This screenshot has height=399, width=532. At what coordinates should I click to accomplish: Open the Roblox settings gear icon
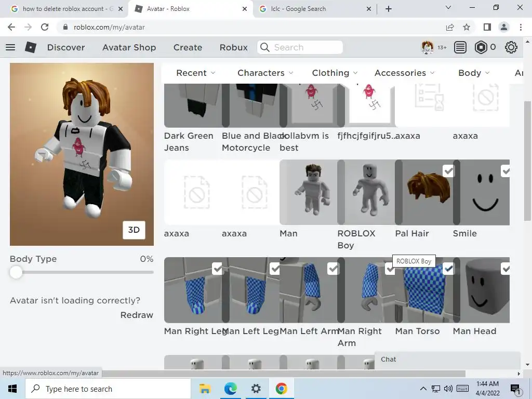point(511,47)
